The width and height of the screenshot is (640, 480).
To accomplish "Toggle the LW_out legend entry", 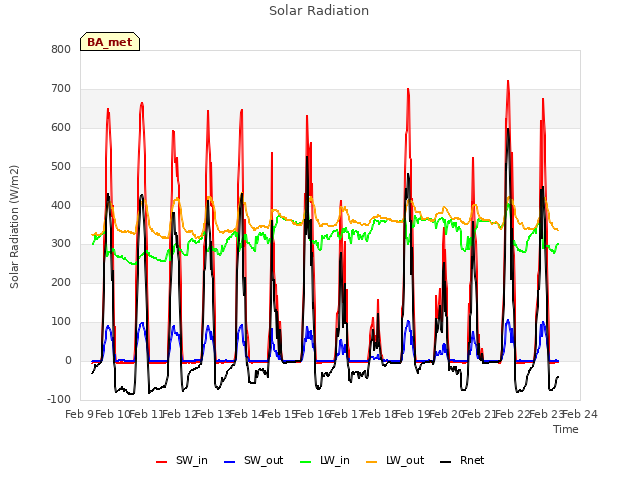I will click(395, 460).
